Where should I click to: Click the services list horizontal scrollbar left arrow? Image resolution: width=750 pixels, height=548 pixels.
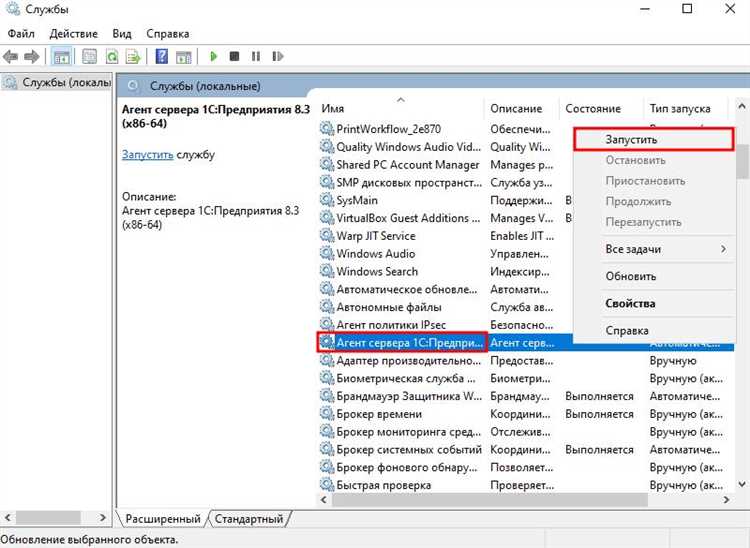pyautogui.click(x=324, y=500)
